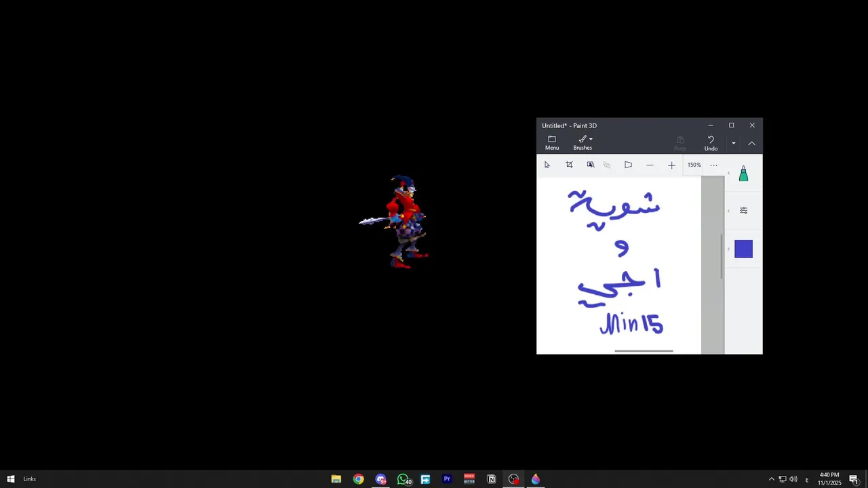Viewport: 868px width, 488px height.
Task: Open the volume control tray icon
Action: click(793, 479)
